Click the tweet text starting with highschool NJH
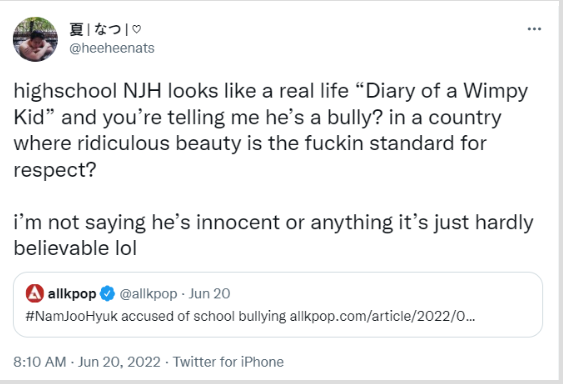This screenshot has width=563, height=385. click(273, 130)
